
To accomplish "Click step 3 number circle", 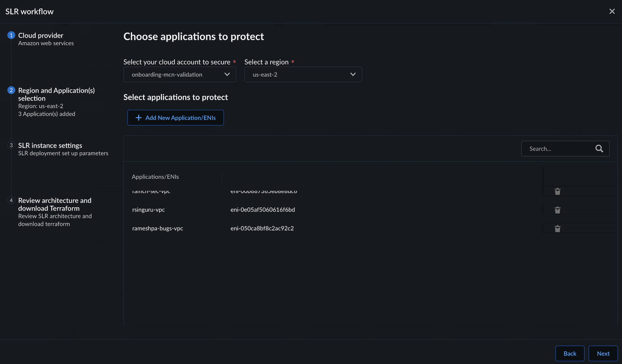I will click(x=11, y=145).
